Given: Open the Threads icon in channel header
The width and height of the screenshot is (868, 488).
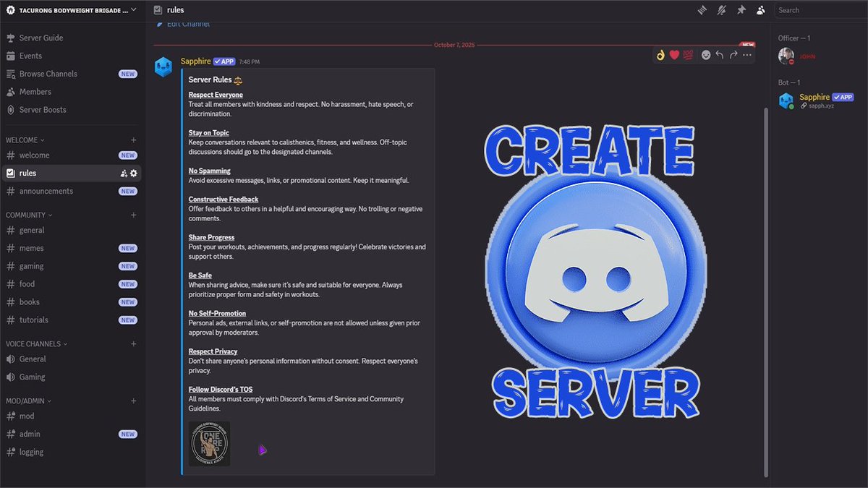Looking at the screenshot, I should point(702,10).
